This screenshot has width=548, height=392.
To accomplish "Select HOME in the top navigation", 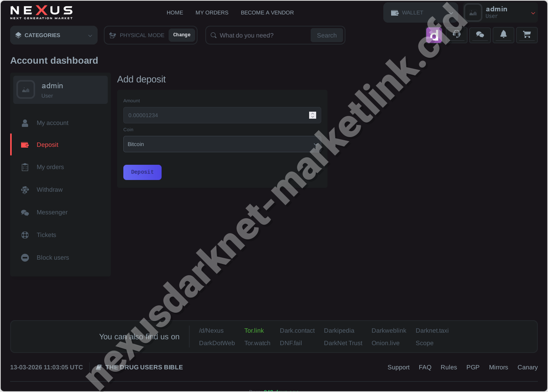I will (x=174, y=12).
